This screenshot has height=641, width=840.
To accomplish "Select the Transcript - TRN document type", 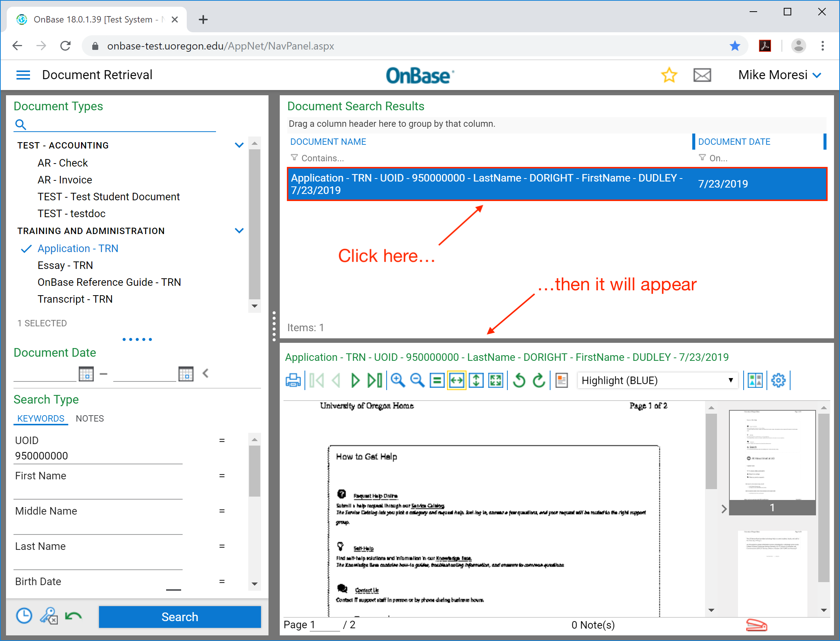I will (75, 299).
